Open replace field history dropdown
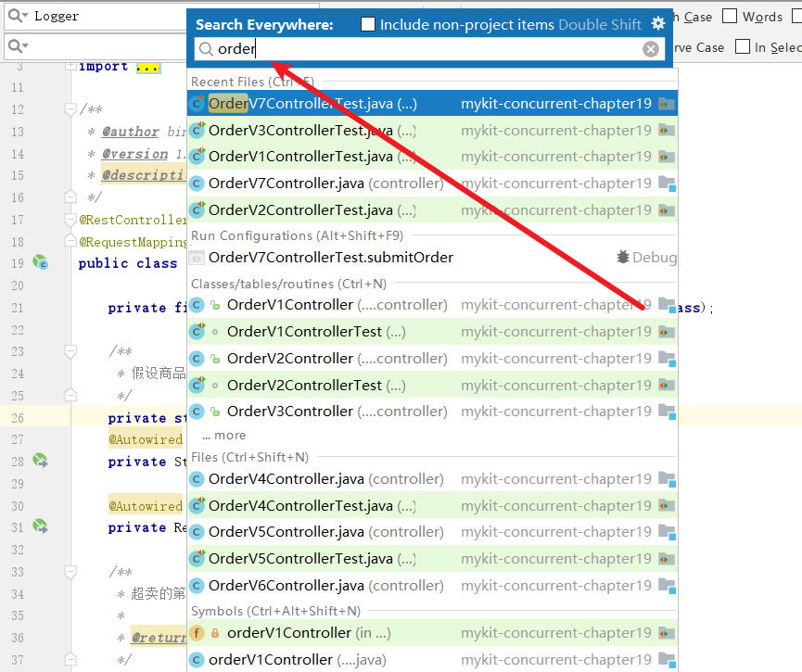 18,46
